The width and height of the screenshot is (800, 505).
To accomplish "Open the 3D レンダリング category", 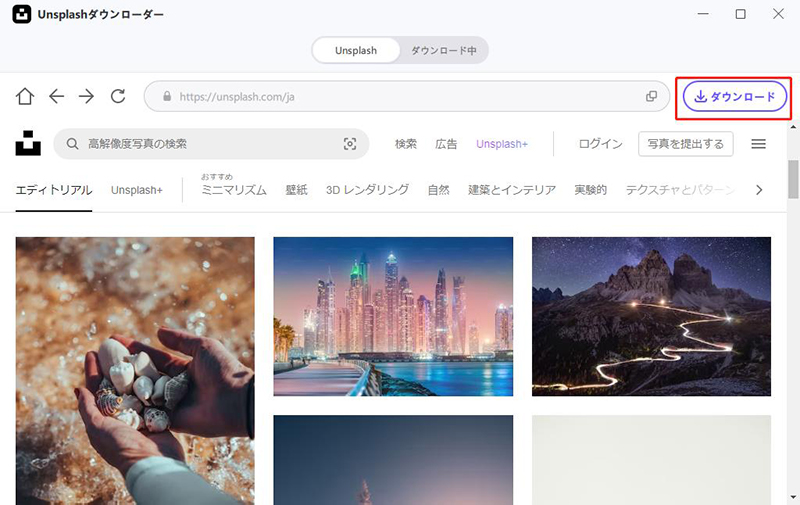I will (367, 190).
